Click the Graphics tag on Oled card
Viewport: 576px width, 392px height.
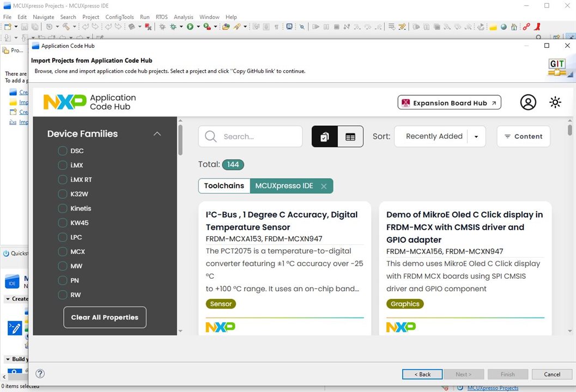point(405,304)
